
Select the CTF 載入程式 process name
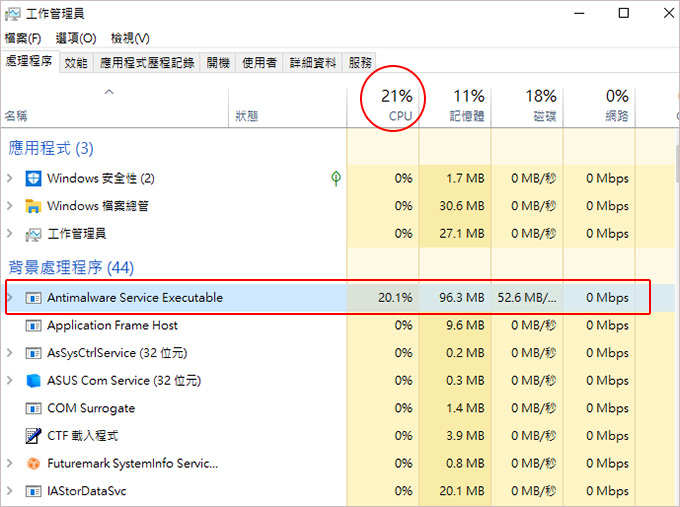pyautogui.click(x=82, y=435)
